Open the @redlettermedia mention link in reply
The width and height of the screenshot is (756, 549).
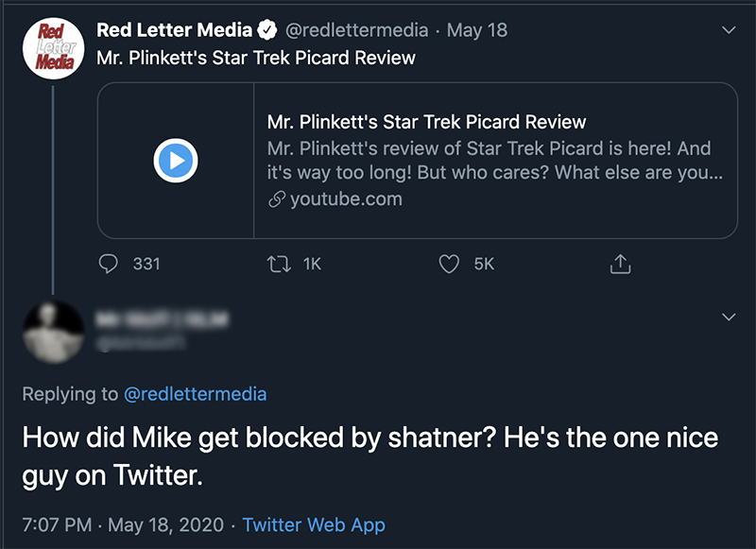[196, 394]
